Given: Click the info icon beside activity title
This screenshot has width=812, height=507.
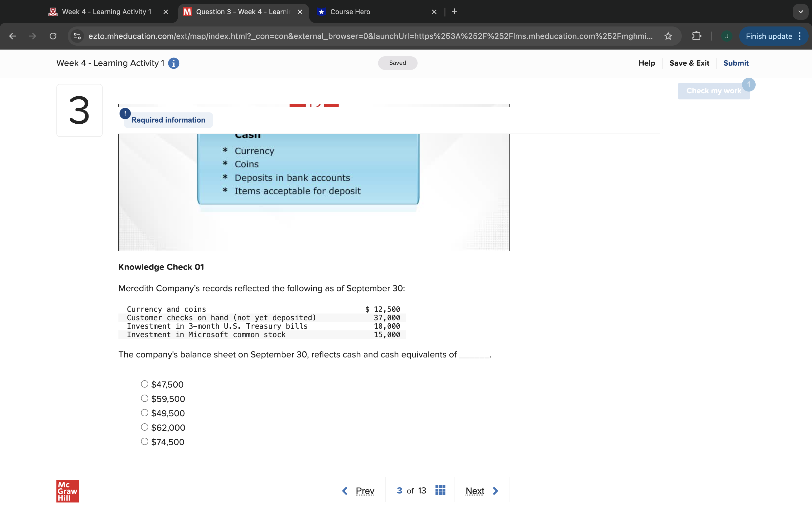Looking at the screenshot, I should (173, 63).
